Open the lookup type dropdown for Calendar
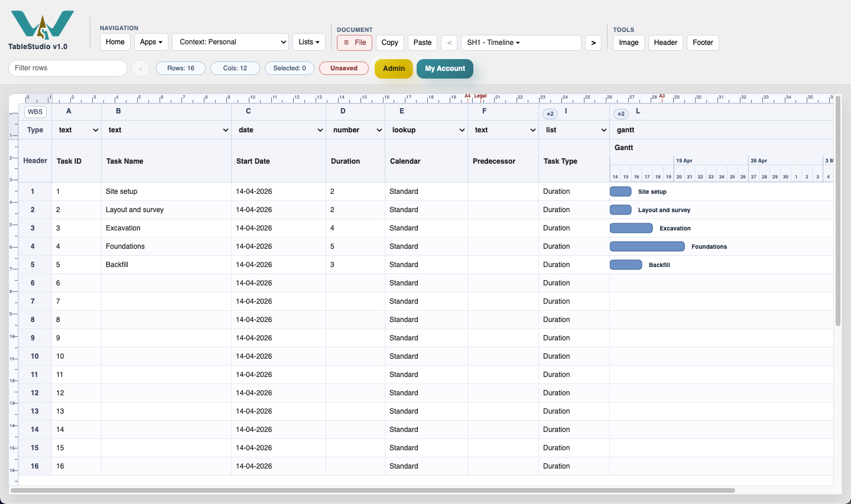 [x=427, y=130]
